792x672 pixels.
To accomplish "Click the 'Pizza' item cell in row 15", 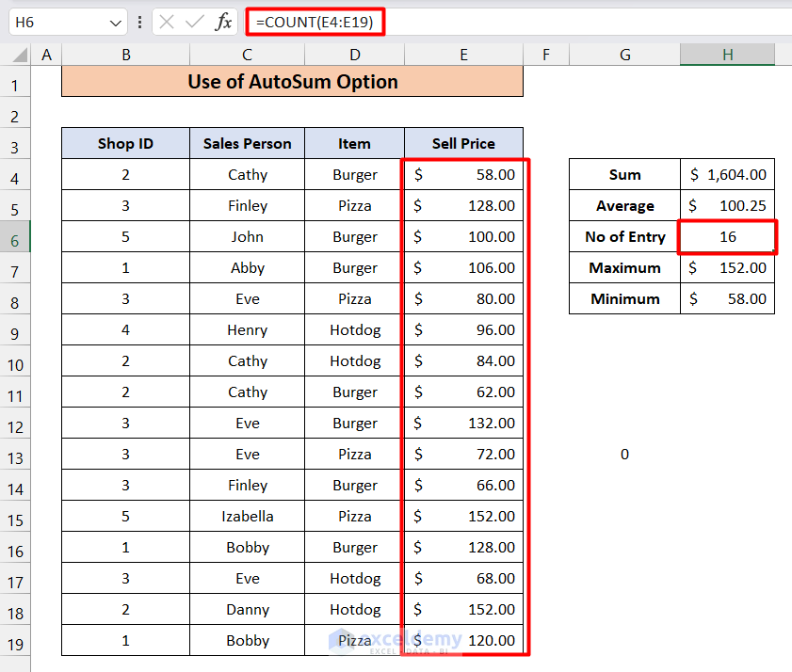I will click(355, 516).
